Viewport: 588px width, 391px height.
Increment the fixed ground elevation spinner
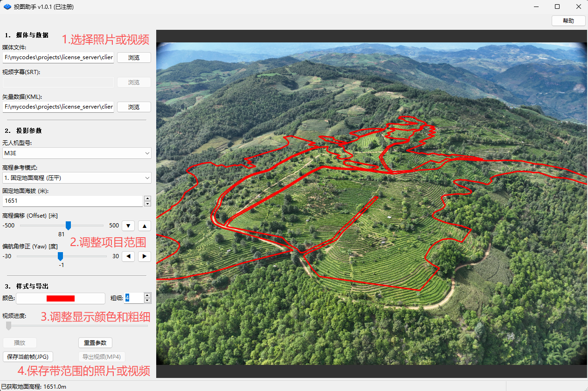[x=148, y=199]
